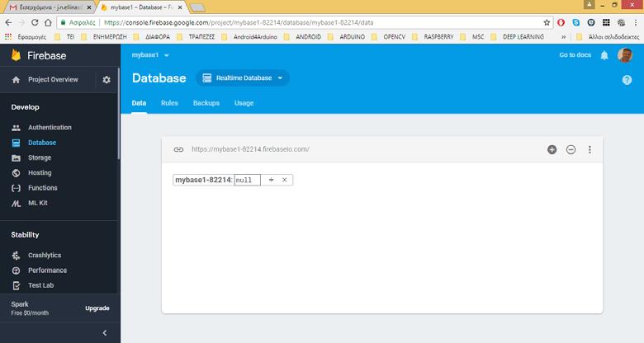The height and width of the screenshot is (343, 644).
Task: Open the RASPBERRY bookmark folder
Action: (433, 37)
